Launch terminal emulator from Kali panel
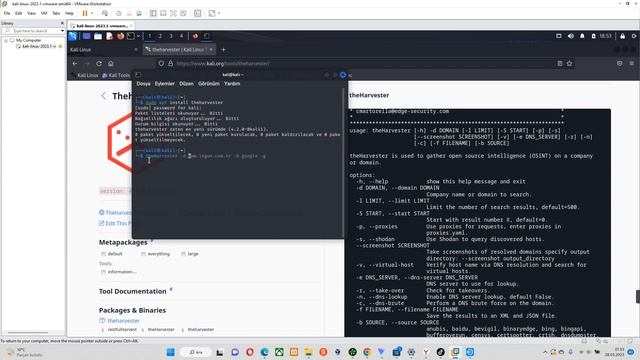 pyautogui.click(x=131, y=36)
